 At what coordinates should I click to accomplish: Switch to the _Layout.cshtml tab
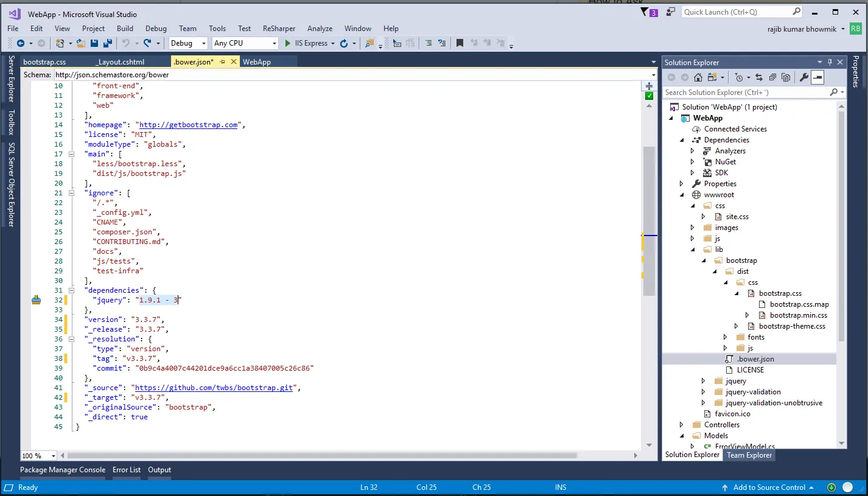[x=120, y=62]
